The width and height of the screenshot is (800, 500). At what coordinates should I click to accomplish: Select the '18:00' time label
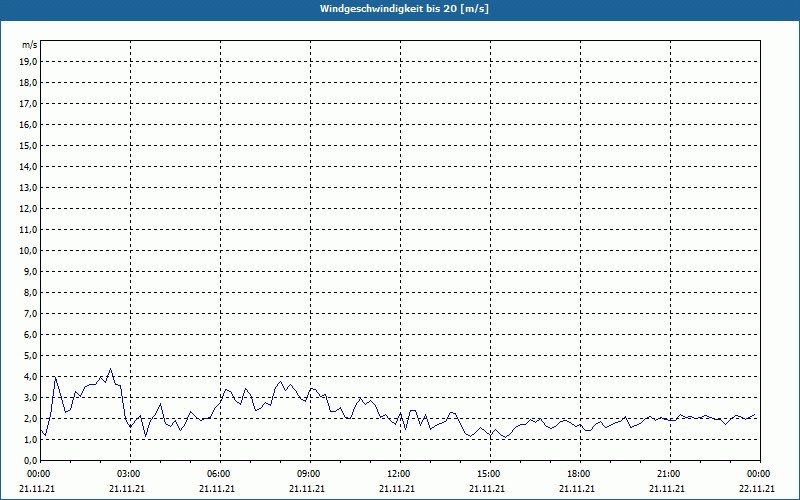[x=580, y=474]
